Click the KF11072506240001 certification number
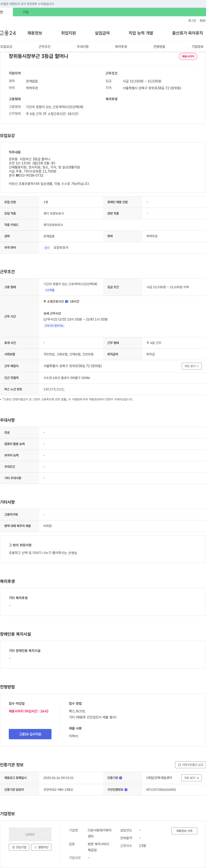 [161, 789]
